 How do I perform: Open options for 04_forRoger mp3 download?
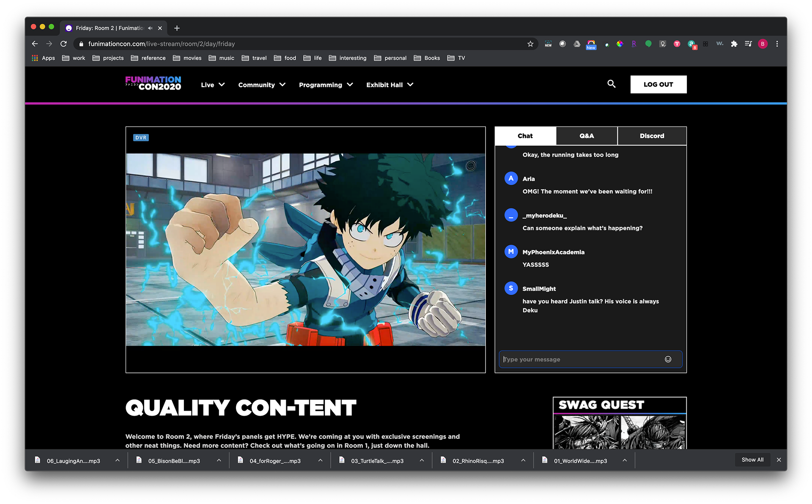pyautogui.click(x=321, y=460)
